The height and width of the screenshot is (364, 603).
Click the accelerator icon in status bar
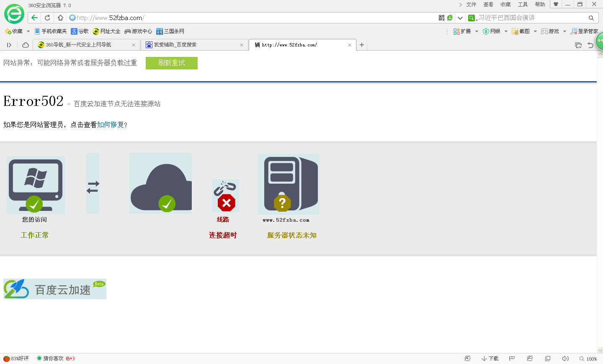pos(467,359)
